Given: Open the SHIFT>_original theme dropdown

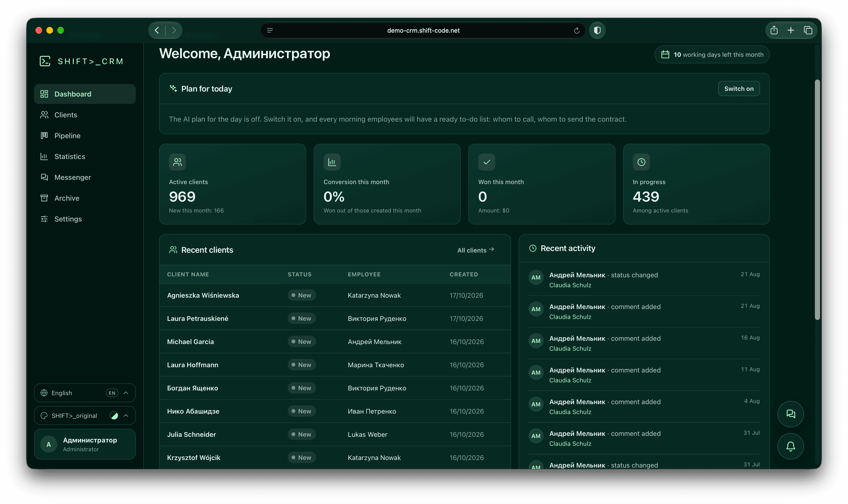Looking at the screenshot, I should point(85,415).
